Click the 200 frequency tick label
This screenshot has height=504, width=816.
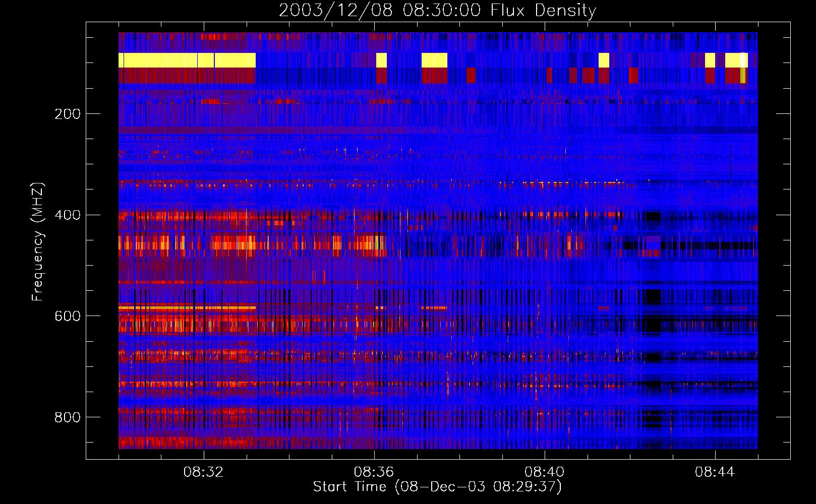[x=68, y=114]
